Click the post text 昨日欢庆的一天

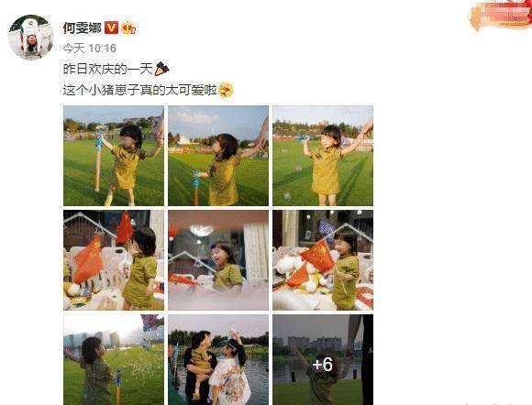[x=108, y=69]
